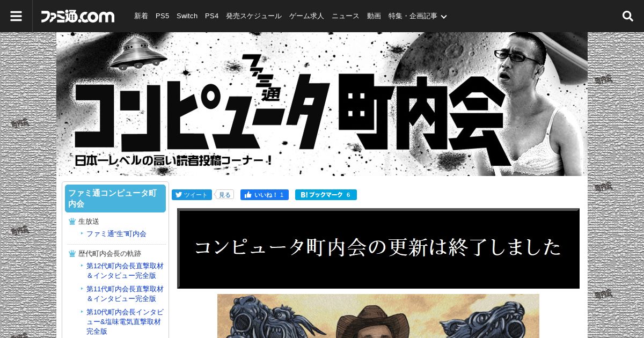
Task: Like the page with the いいね！ button
Action: click(265, 195)
